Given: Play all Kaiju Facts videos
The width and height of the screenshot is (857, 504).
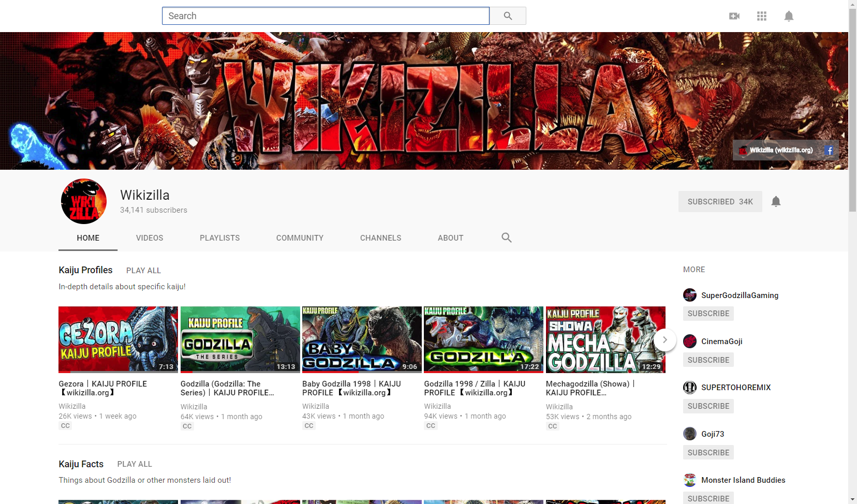Looking at the screenshot, I should coord(135,464).
